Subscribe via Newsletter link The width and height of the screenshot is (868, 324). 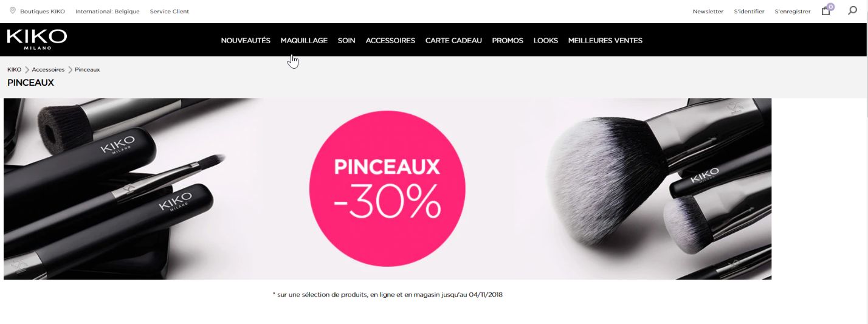click(708, 12)
